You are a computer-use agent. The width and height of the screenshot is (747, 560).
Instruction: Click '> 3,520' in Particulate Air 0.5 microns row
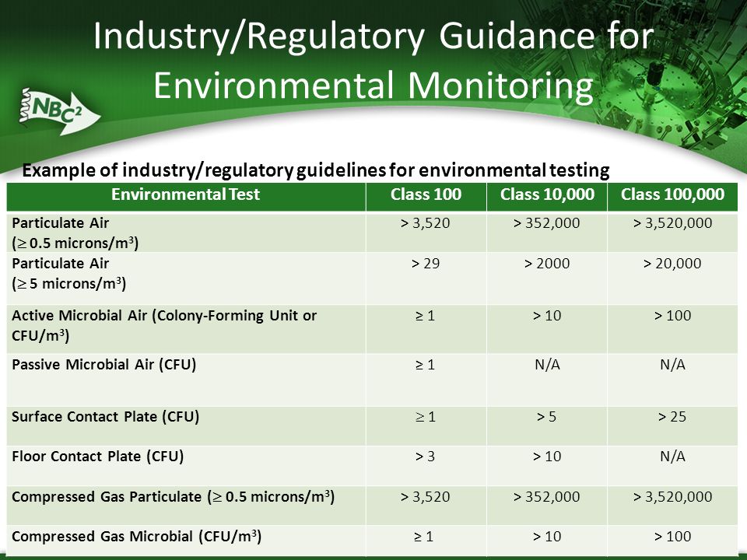pyautogui.click(x=426, y=223)
